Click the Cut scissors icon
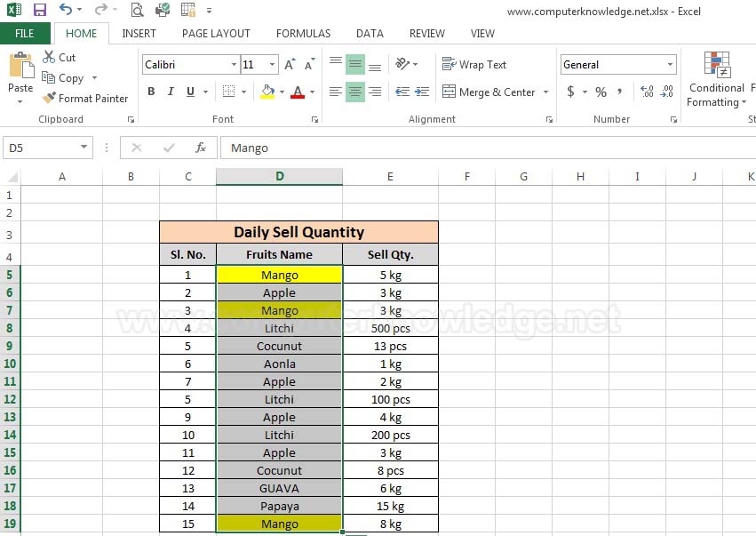The height and width of the screenshot is (536, 756). pos(49,57)
